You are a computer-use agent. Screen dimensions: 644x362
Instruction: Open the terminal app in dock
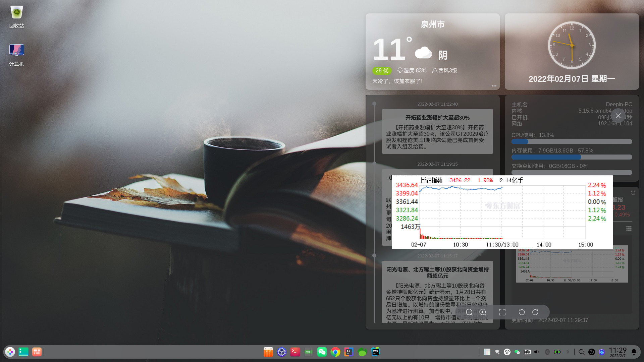(x=295, y=352)
